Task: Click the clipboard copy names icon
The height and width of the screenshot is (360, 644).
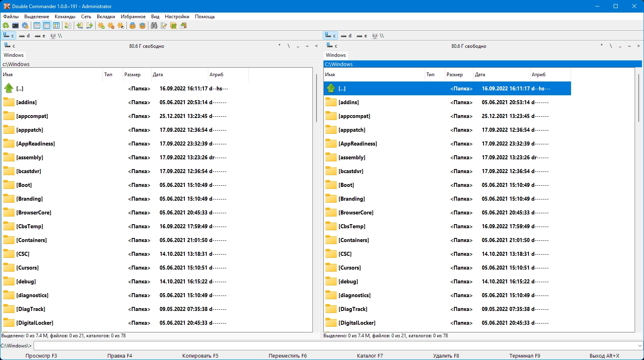Action: pyautogui.click(x=183, y=26)
